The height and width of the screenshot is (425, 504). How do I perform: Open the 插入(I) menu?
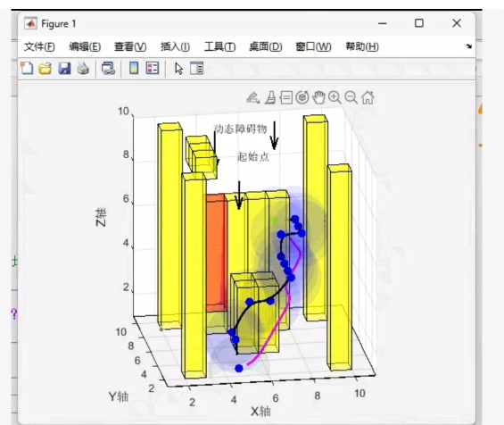pyautogui.click(x=175, y=47)
